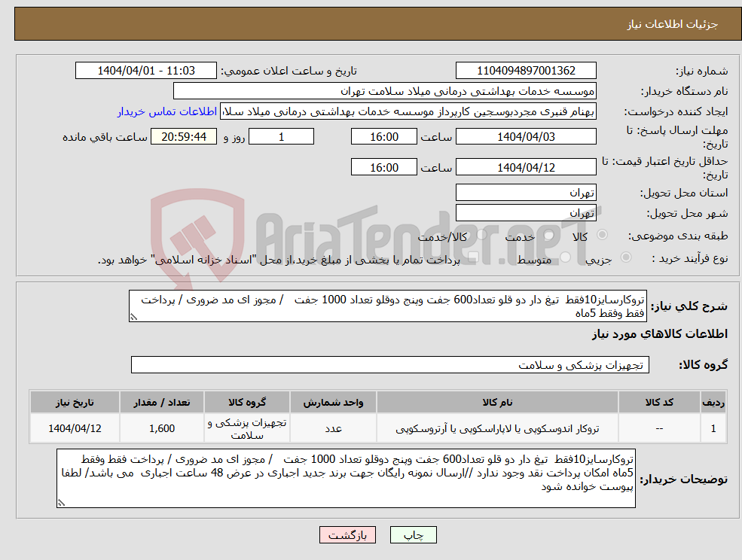Screen dimensions: 742x560
Task: Click the ساعت باقی مانده label
Action: (x=105, y=137)
